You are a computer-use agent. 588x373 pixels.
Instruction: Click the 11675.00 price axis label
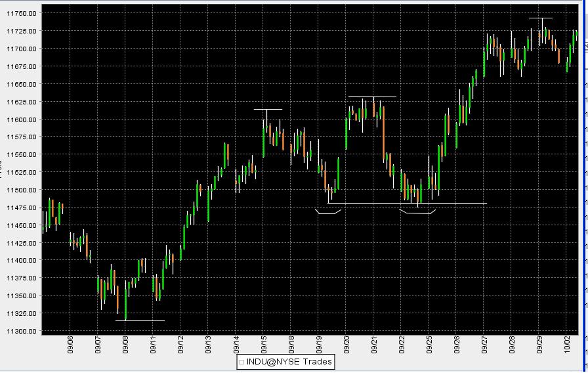click(x=22, y=66)
